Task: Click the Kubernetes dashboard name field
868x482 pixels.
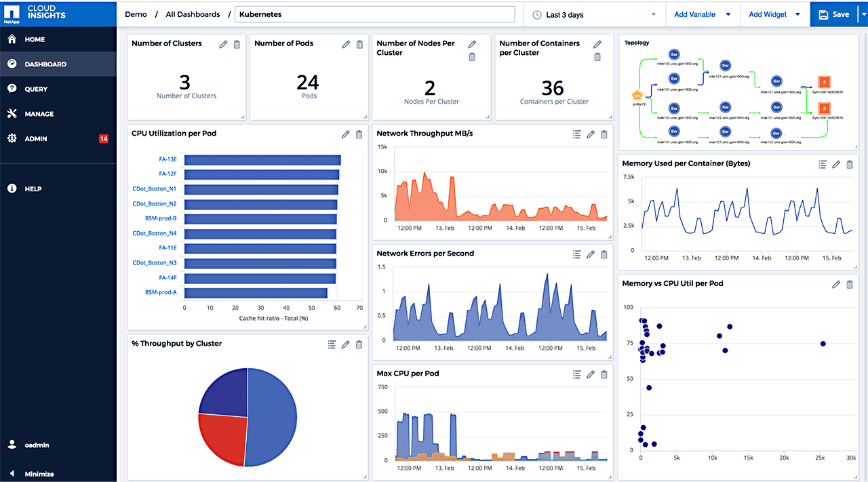Action: (375, 14)
